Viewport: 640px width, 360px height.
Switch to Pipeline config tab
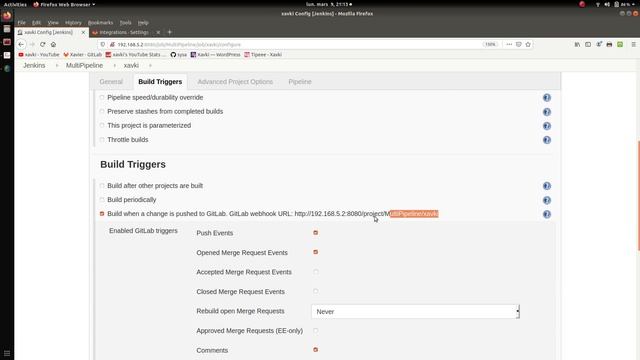point(300,82)
